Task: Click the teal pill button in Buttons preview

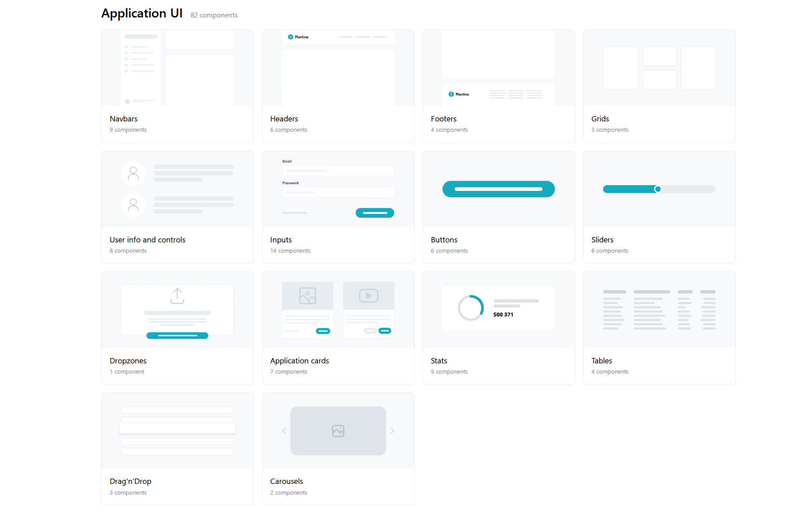Action: (498, 189)
